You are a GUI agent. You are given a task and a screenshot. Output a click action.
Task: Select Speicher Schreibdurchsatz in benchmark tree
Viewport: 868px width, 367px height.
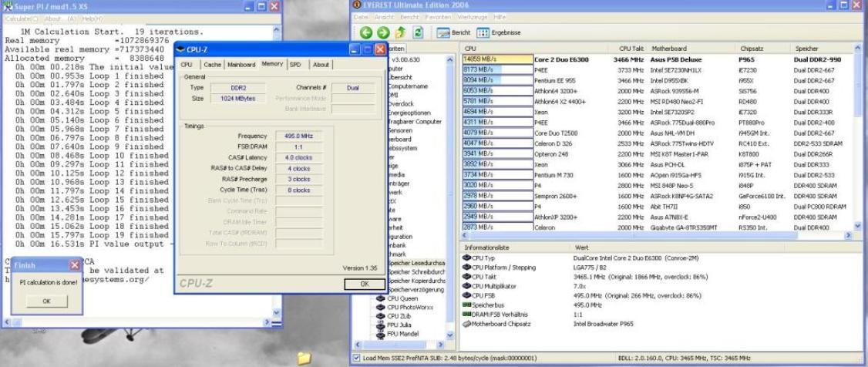415,272
